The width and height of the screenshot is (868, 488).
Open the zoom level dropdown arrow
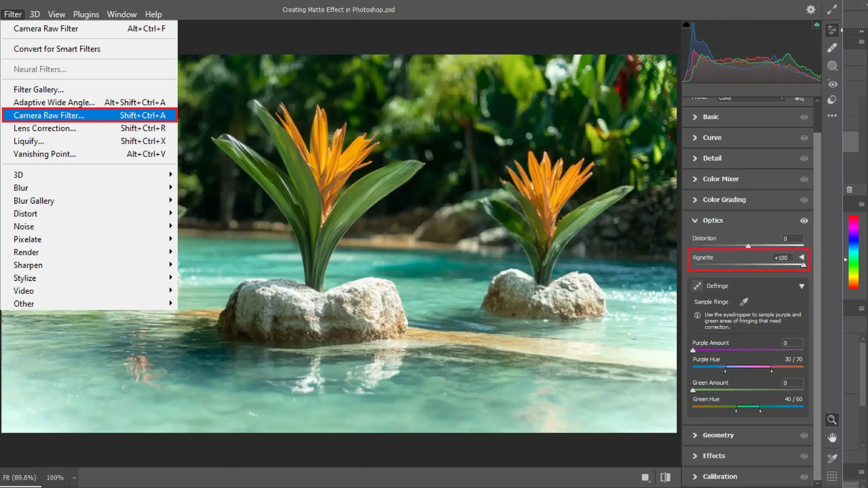coord(74,478)
